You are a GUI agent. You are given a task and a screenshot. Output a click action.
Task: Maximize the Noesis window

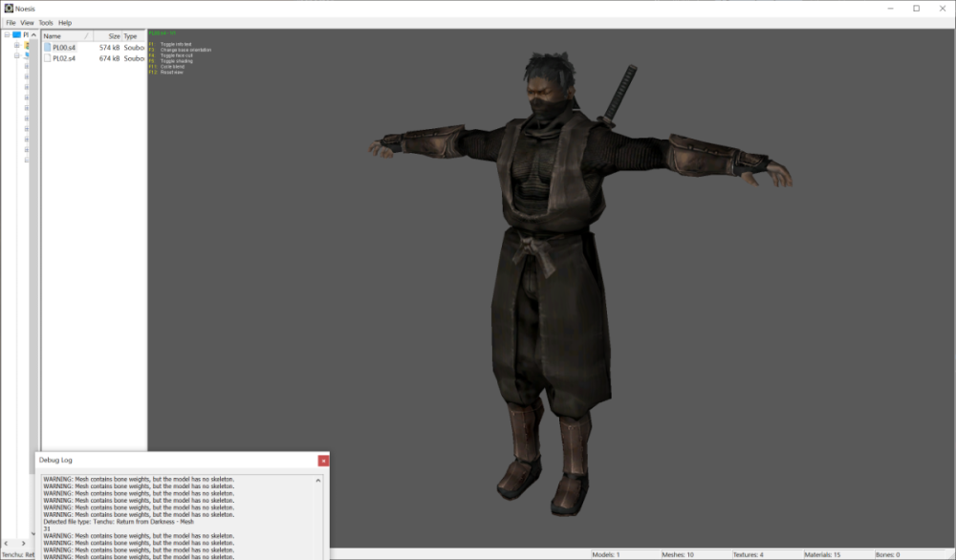tap(917, 9)
